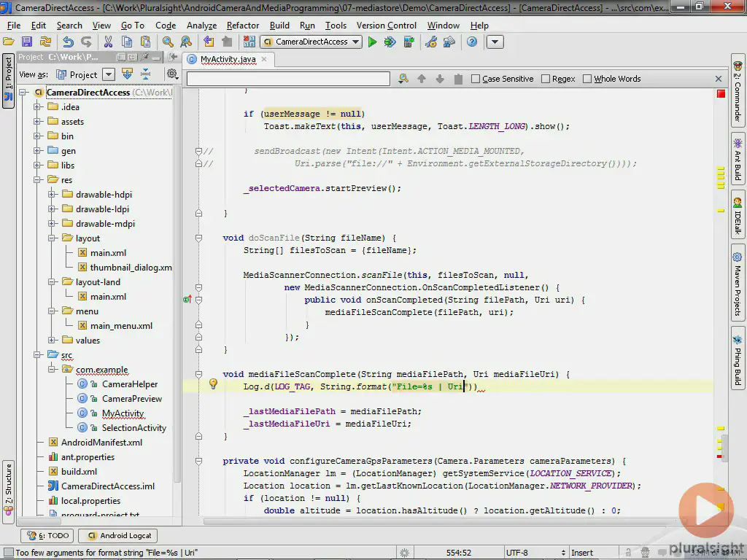This screenshot has height=560, width=747.
Task: Click the yellow lightbulb intention icon
Action: coord(213,384)
